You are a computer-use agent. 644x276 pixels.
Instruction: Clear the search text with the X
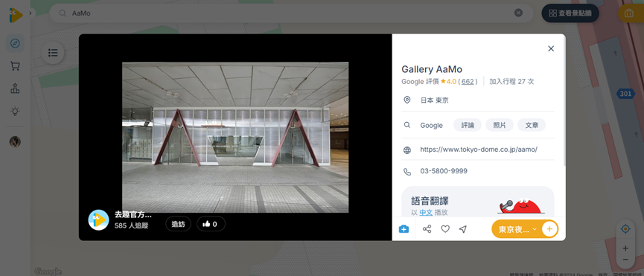[x=519, y=13]
